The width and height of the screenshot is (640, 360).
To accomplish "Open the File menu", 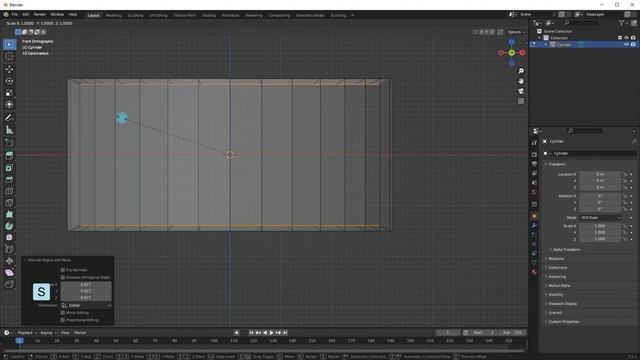I will coord(15,15).
